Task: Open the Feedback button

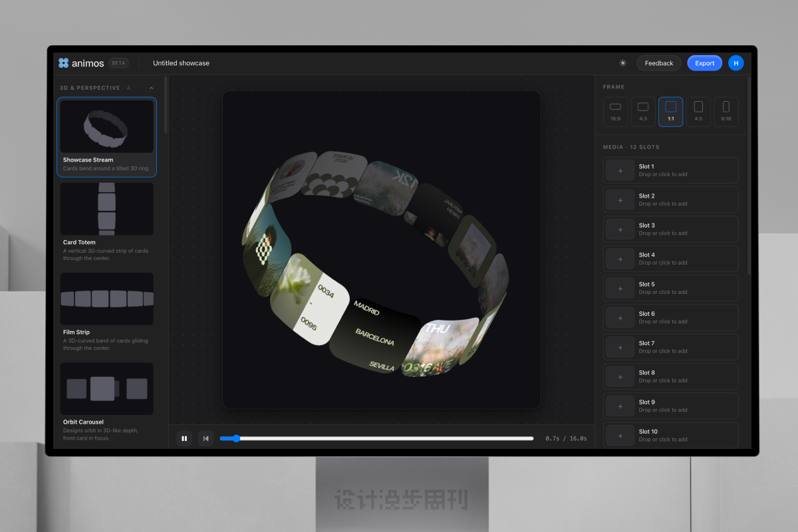Action: (x=659, y=63)
